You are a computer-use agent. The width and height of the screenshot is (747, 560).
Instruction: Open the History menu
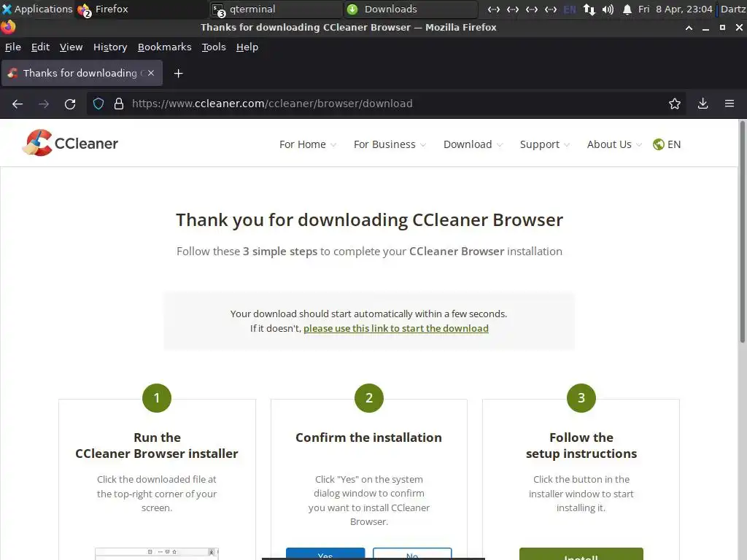click(110, 47)
